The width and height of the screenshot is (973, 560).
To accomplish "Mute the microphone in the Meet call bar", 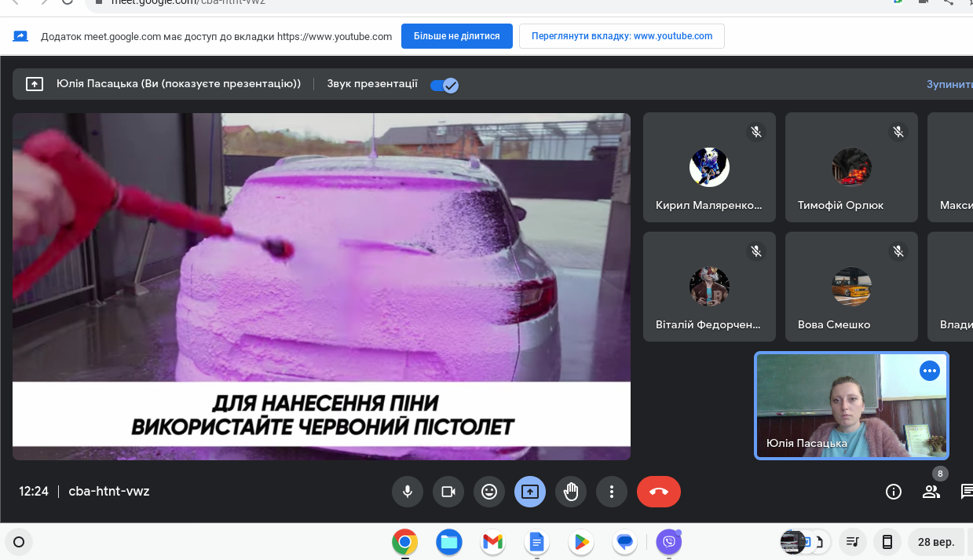I will click(x=408, y=492).
